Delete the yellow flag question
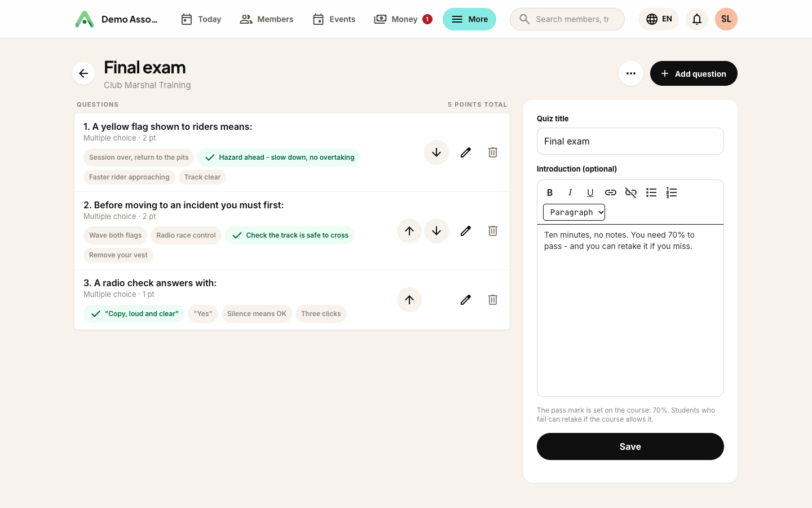Viewport: 812px width, 508px height. pyautogui.click(x=493, y=152)
